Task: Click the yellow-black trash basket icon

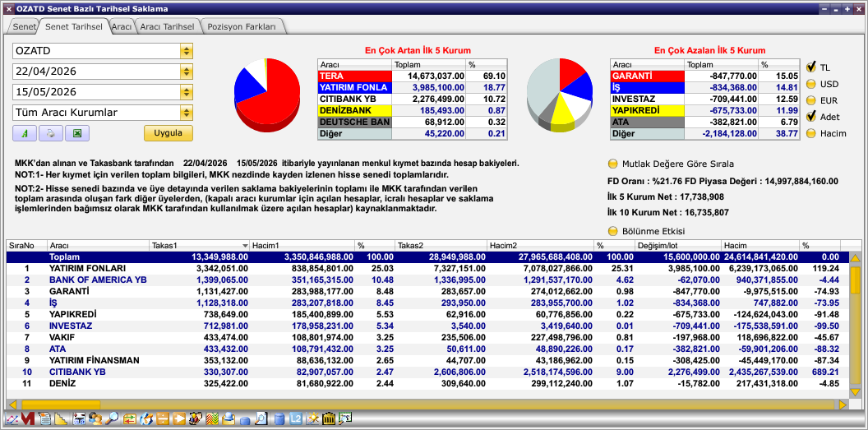Action: 329,419
